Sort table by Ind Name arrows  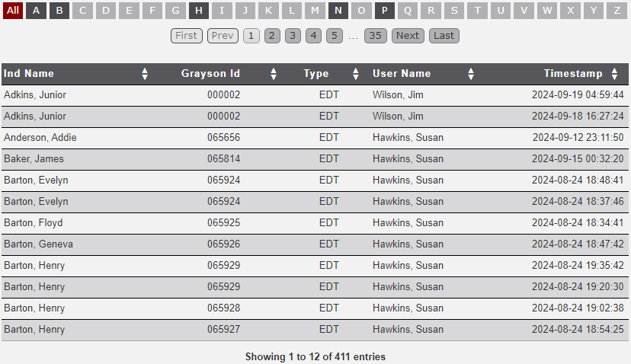click(145, 74)
